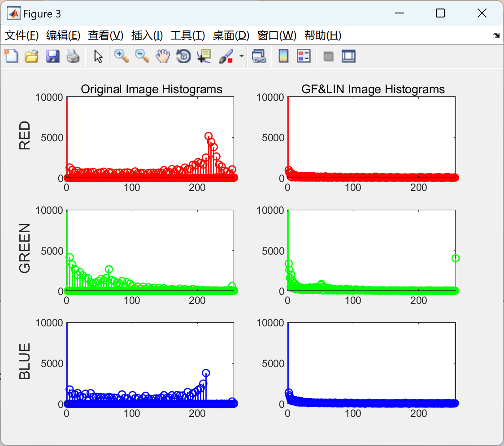Minimize the Figure 3 window

click(x=399, y=13)
